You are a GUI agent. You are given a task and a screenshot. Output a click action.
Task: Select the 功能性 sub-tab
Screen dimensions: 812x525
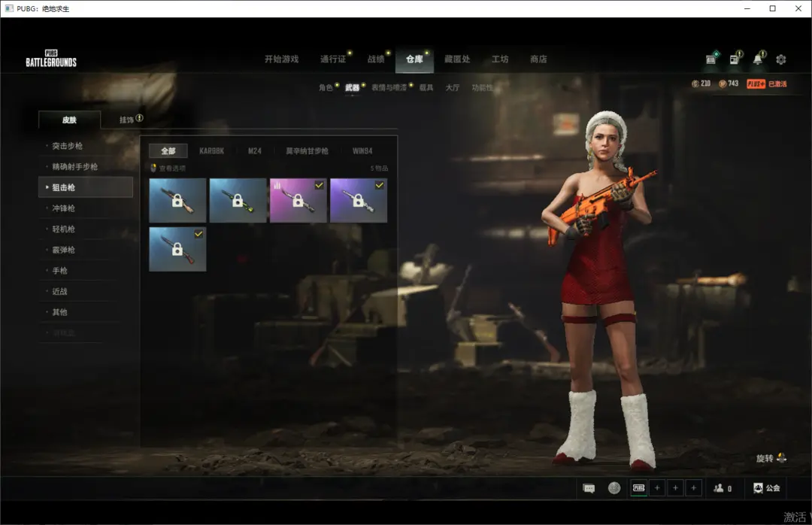482,87
